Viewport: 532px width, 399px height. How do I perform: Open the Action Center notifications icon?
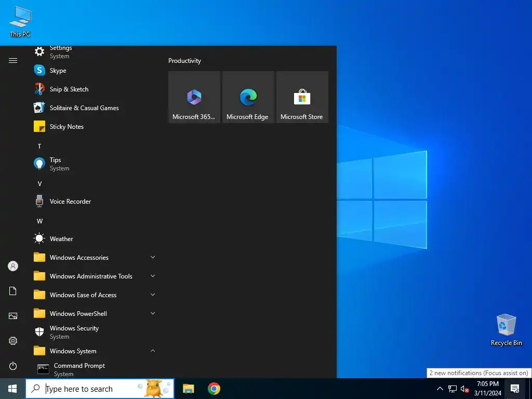point(515,389)
